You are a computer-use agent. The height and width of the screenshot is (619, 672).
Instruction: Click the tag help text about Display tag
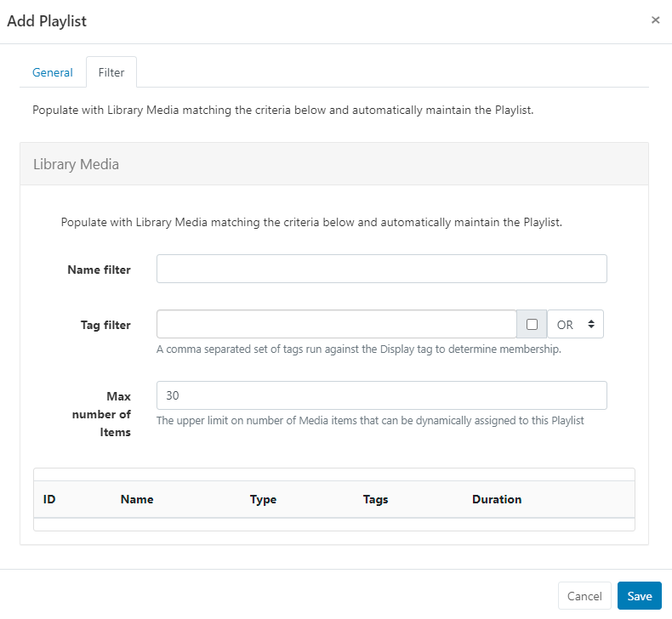tap(359, 349)
